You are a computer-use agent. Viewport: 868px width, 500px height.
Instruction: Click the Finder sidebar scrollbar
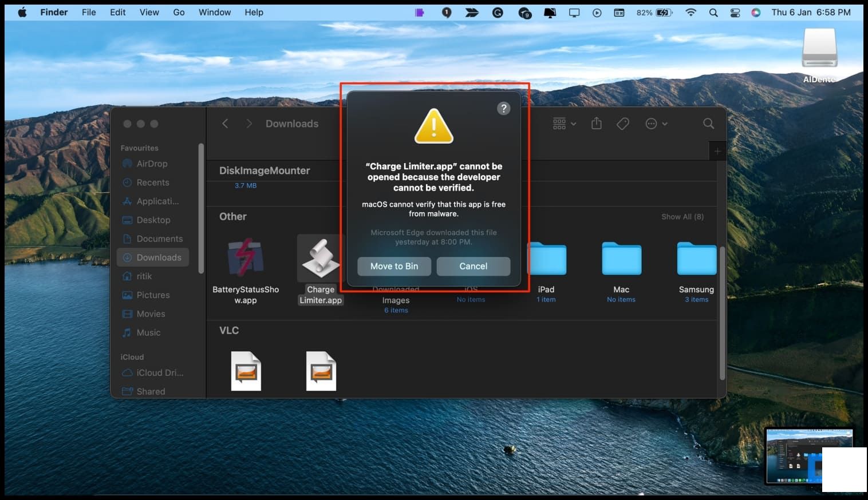pyautogui.click(x=201, y=208)
